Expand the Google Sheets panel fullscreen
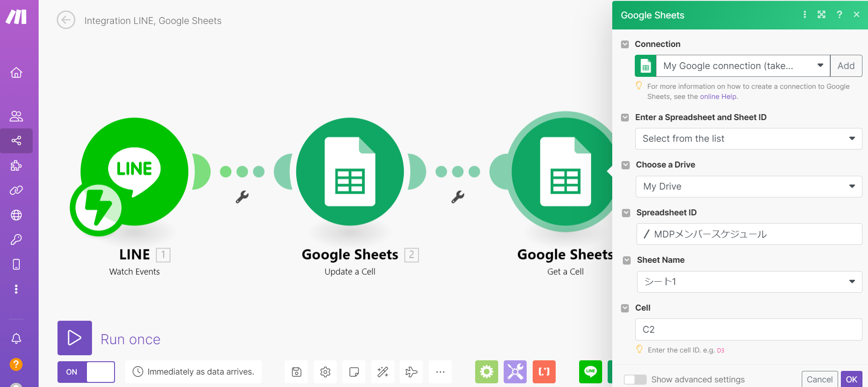868x387 pixels. pos(822,15)
